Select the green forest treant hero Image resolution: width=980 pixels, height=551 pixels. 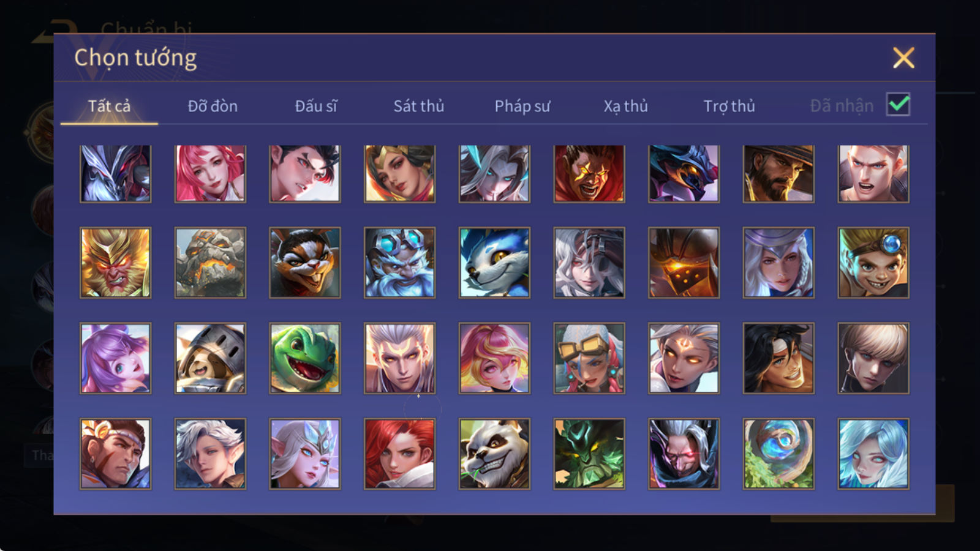(589, 454)
